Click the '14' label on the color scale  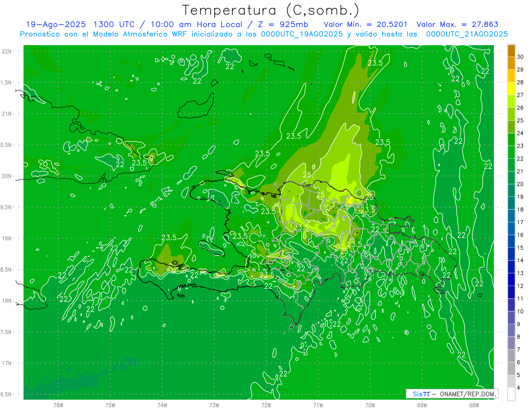(520, 260)
